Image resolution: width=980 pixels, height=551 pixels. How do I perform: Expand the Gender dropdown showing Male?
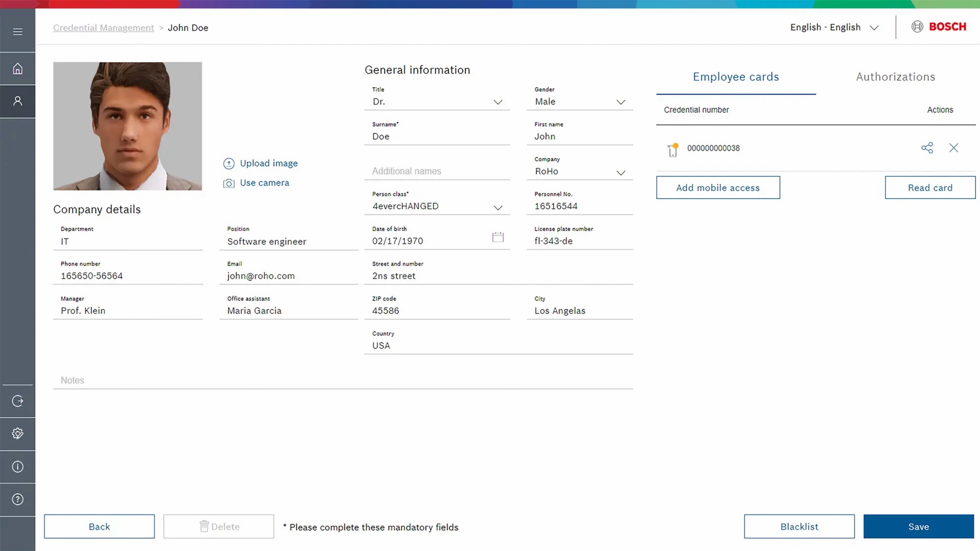[580, 102]
